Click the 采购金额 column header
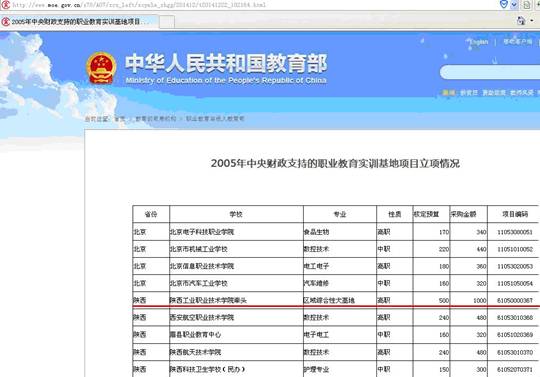The height and width of the screenshot is (377, 540). tap(464, 214)
